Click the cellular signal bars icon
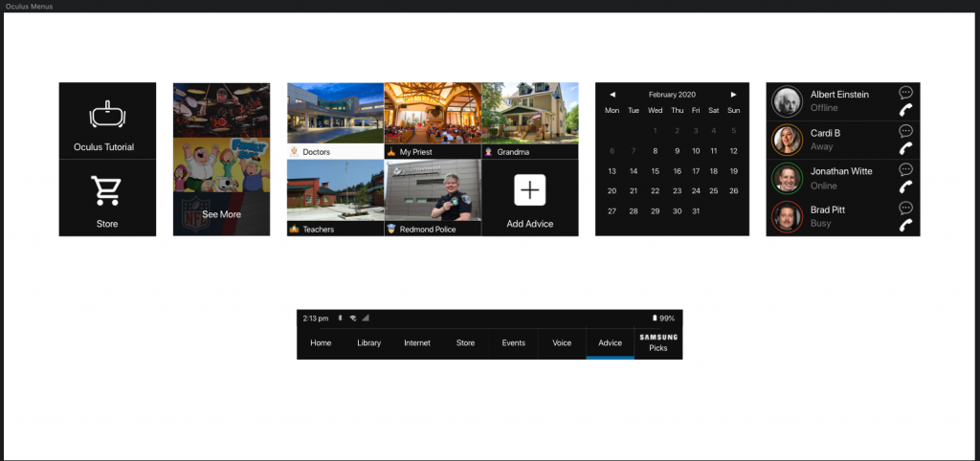This screenshot has width=980, height=461. [x=366, y=318]
